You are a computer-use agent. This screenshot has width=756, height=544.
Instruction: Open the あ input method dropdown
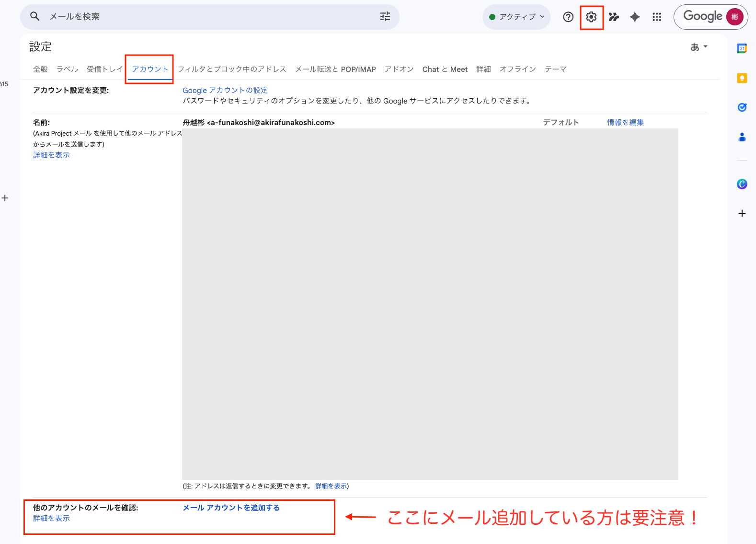point(699,47)
